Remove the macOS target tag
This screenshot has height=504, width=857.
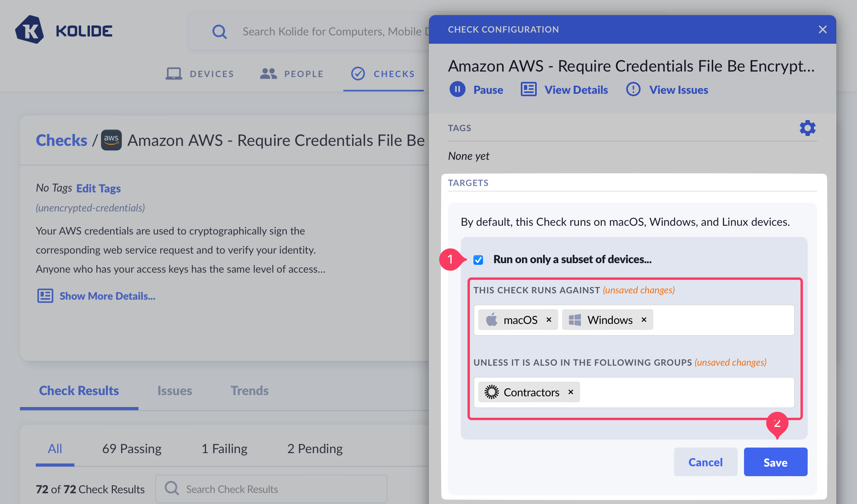[549, 320]
